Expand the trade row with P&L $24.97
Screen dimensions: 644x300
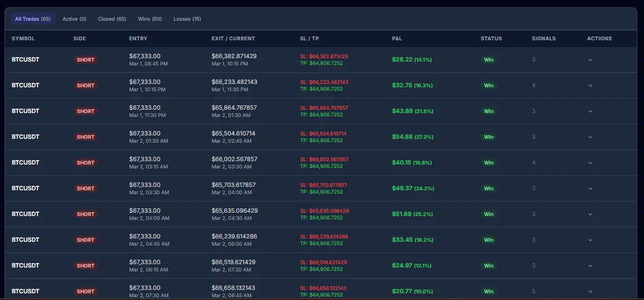pos(590,265)
